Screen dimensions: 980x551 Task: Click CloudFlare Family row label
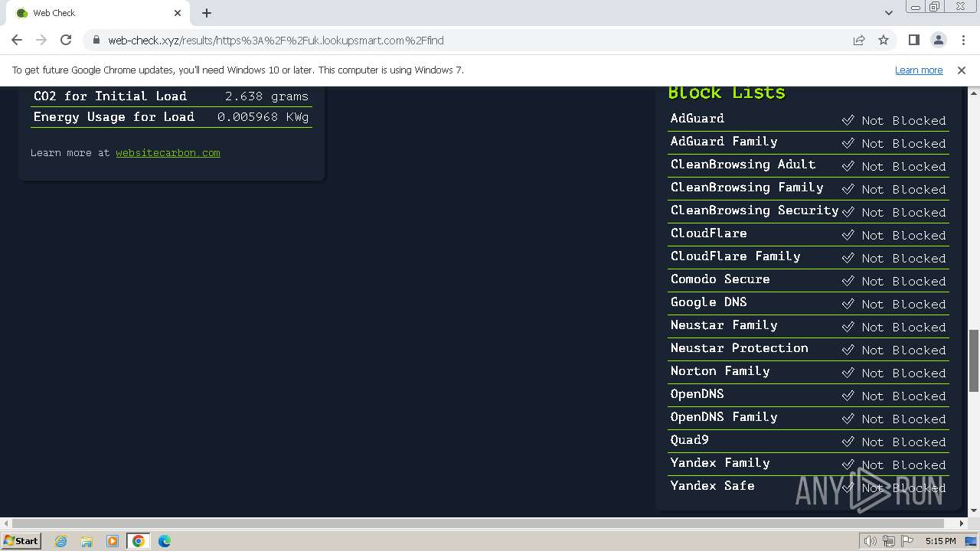point(736,256)
